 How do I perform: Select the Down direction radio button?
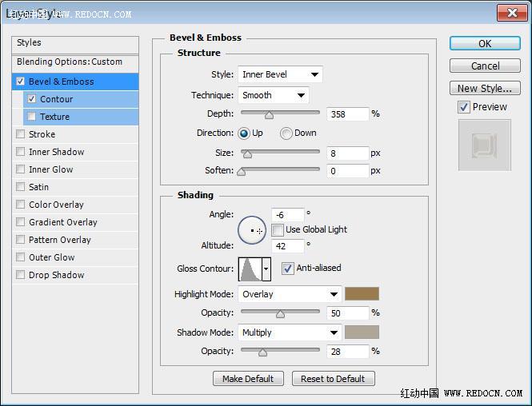286,133
